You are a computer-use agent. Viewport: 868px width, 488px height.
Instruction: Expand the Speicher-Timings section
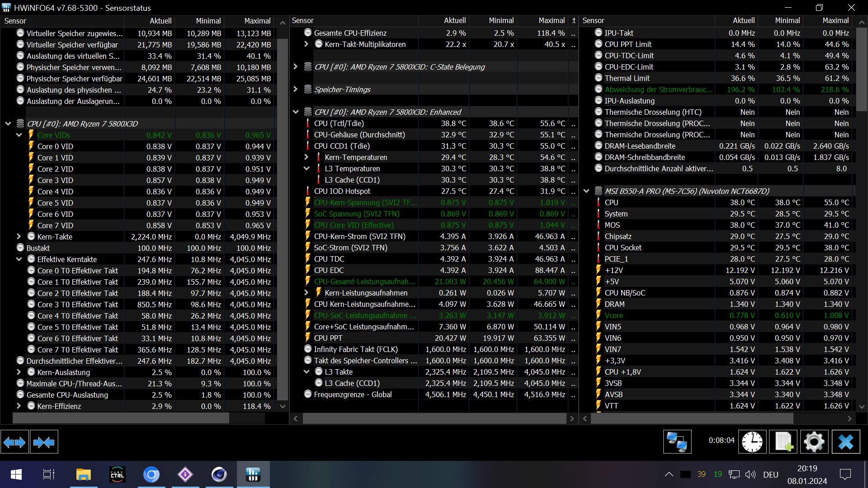click(296, 89)
